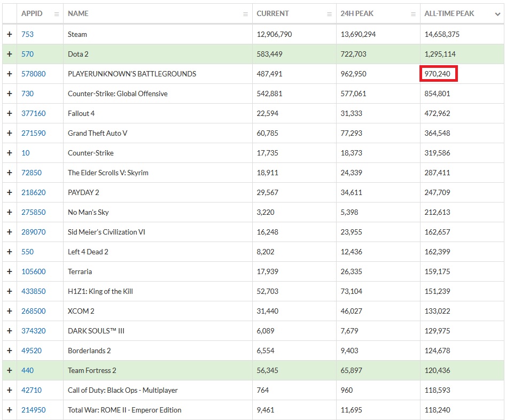Expand the Left 4 Dead 2 row
The height and width of the screenshot is (420, 506).
(x=10, y=252)
